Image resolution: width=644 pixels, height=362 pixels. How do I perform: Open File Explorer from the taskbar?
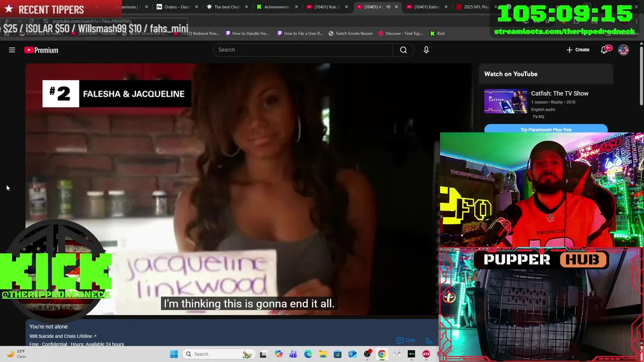click(323, 354)
